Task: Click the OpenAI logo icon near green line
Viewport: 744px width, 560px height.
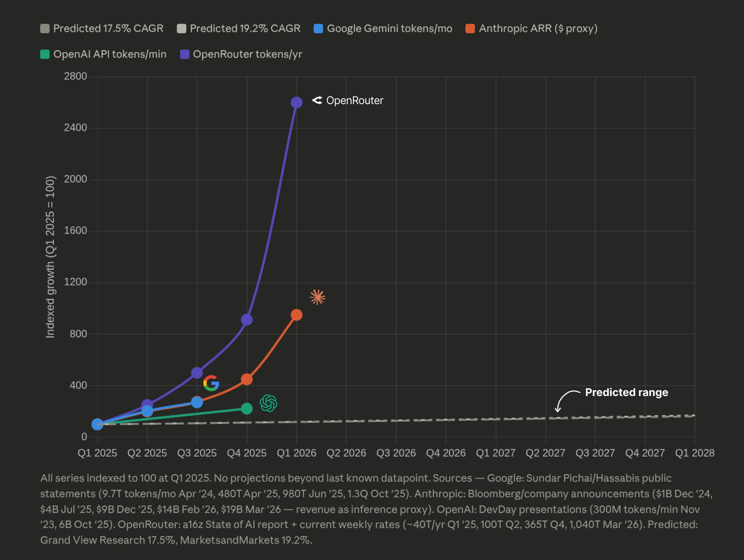Action: 268,403
